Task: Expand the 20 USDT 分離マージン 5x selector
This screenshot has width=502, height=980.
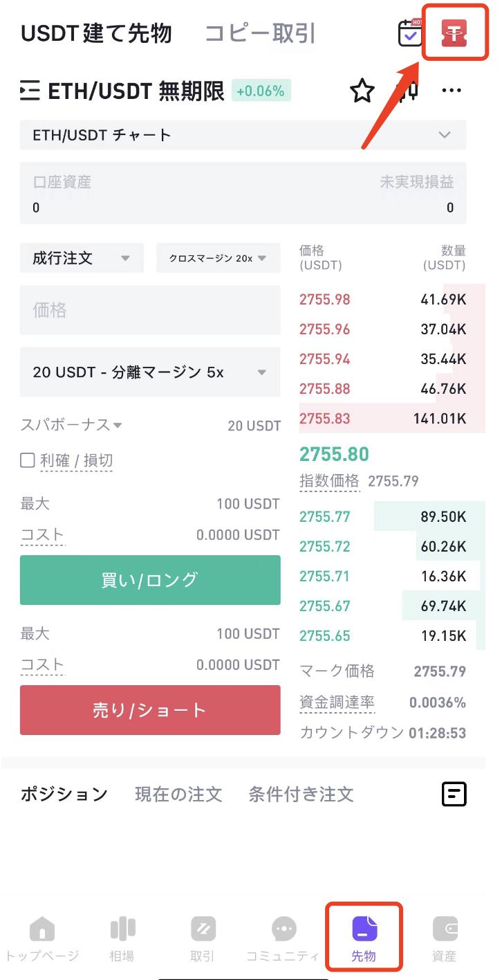Action: [150, 372]
